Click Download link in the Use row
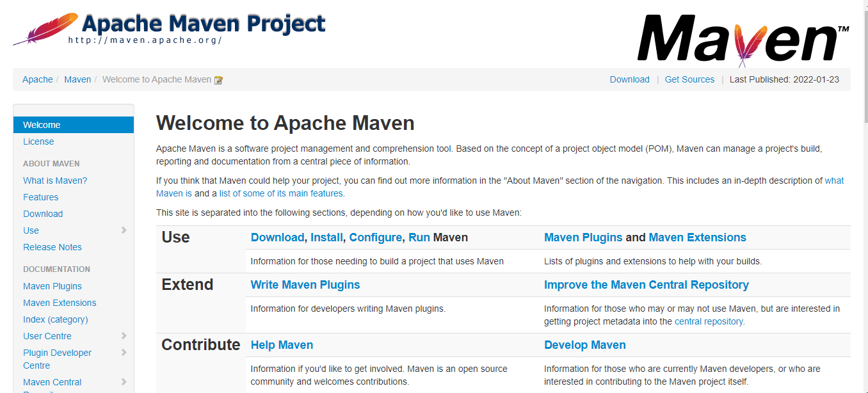 pos(277,237)
